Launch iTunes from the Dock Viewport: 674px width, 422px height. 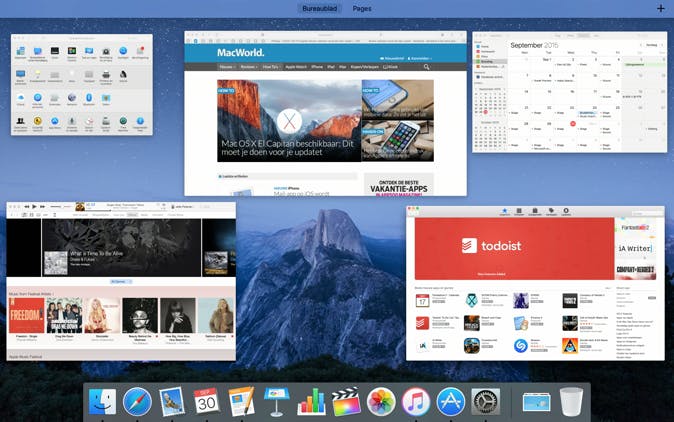tap(416, 402)
